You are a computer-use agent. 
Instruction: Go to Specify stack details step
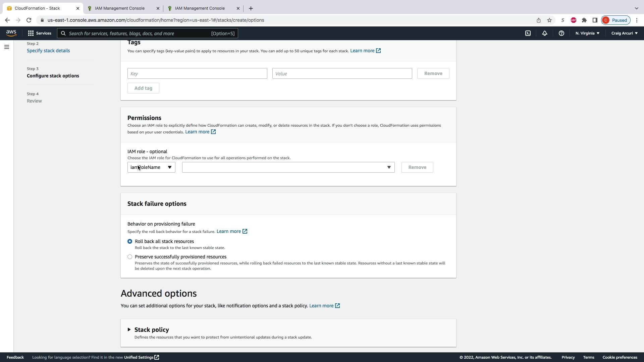(x=48, y=51)
